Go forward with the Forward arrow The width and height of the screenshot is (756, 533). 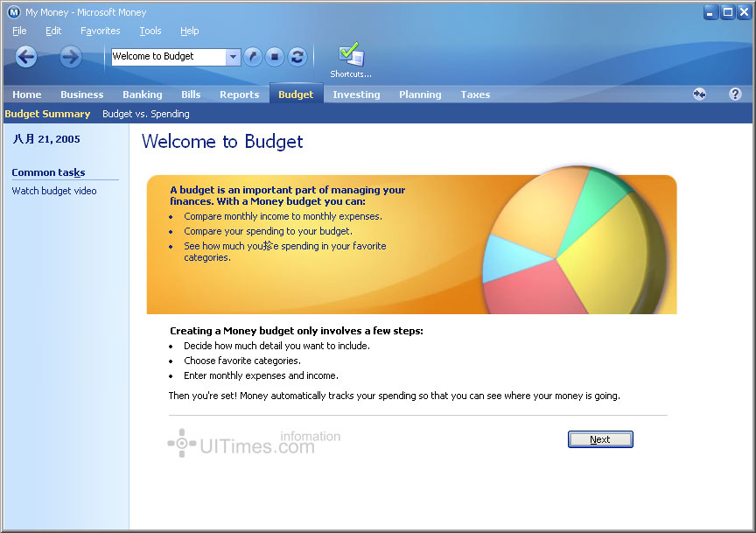tap(70, 57)
